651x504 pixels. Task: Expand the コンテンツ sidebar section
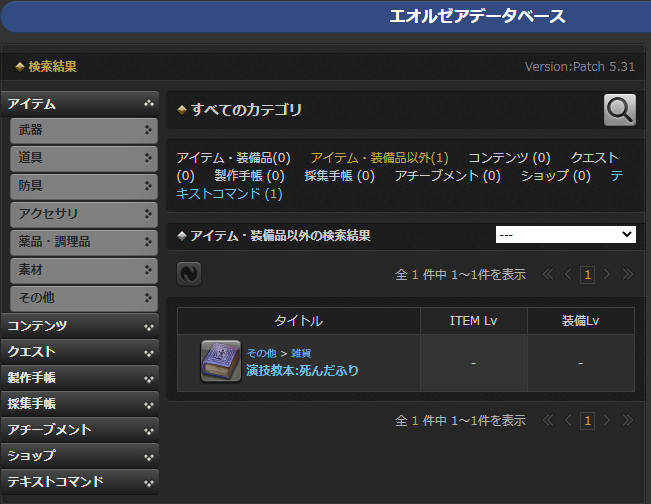(80, 326)
